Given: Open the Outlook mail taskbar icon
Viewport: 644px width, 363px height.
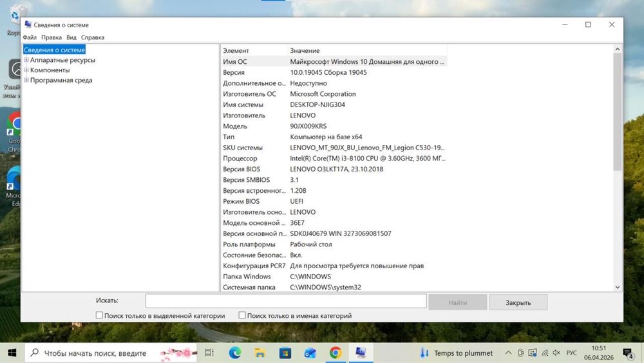Looking at the screenshot, I should click(310, 353).
